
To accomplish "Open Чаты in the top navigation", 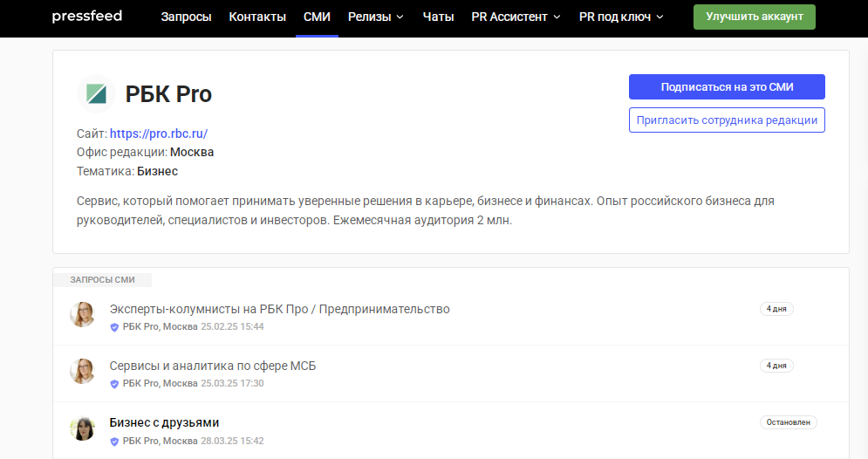I will coord(439,17).
